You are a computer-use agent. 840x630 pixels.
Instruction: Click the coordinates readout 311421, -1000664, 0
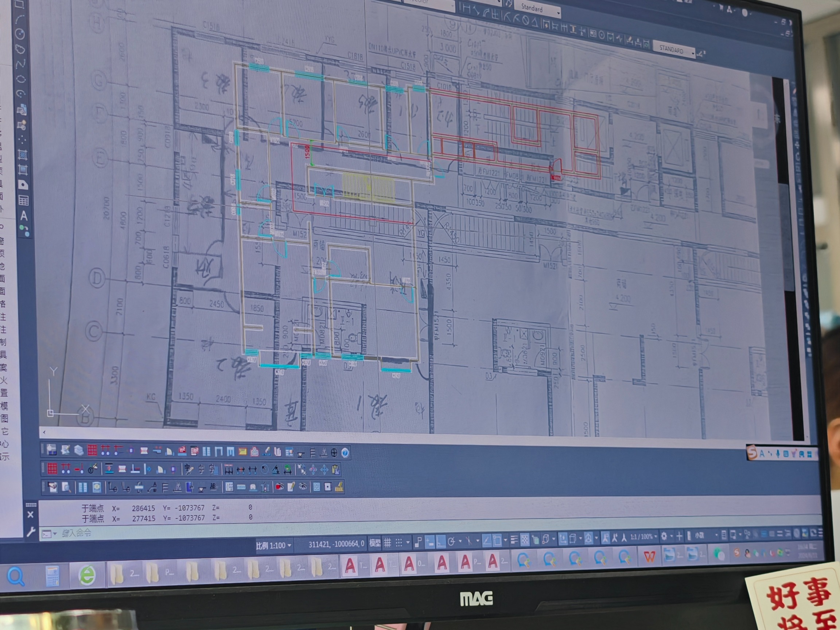336,544
